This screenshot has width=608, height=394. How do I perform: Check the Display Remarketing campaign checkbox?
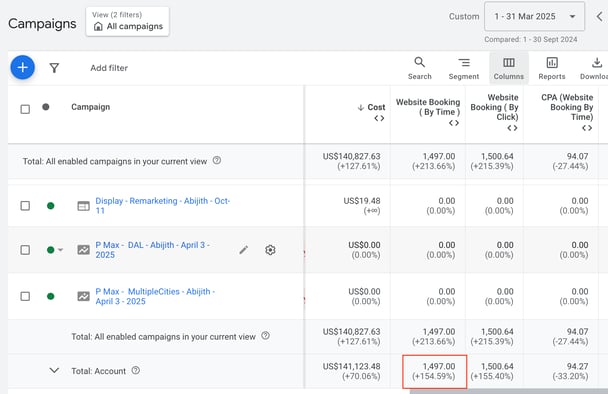(25, 206)
